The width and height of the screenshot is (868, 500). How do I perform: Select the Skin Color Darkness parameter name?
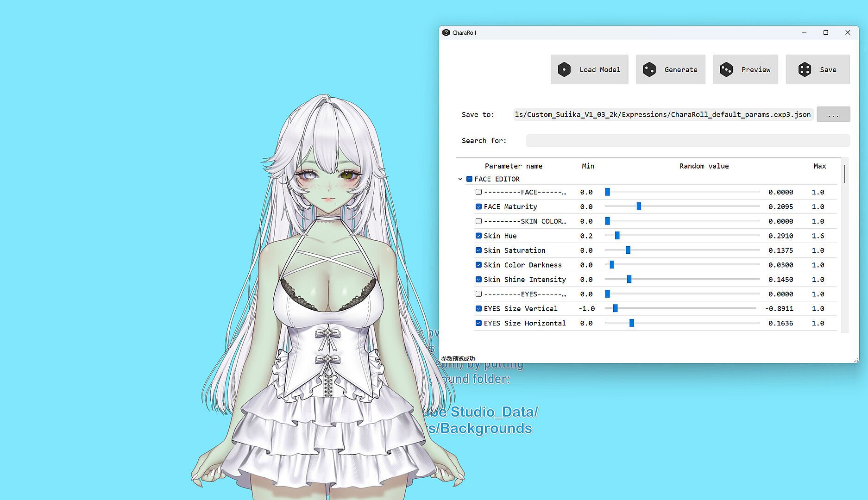523,265
